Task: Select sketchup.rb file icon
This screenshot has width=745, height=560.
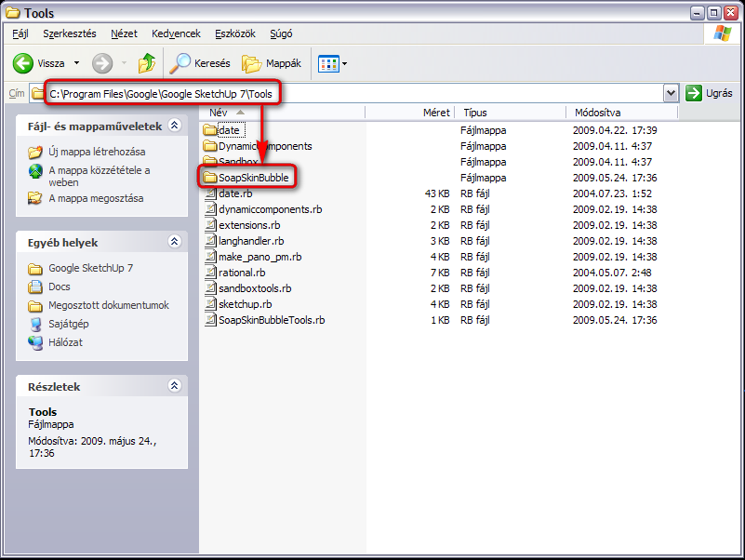Action: click(210, 304)
